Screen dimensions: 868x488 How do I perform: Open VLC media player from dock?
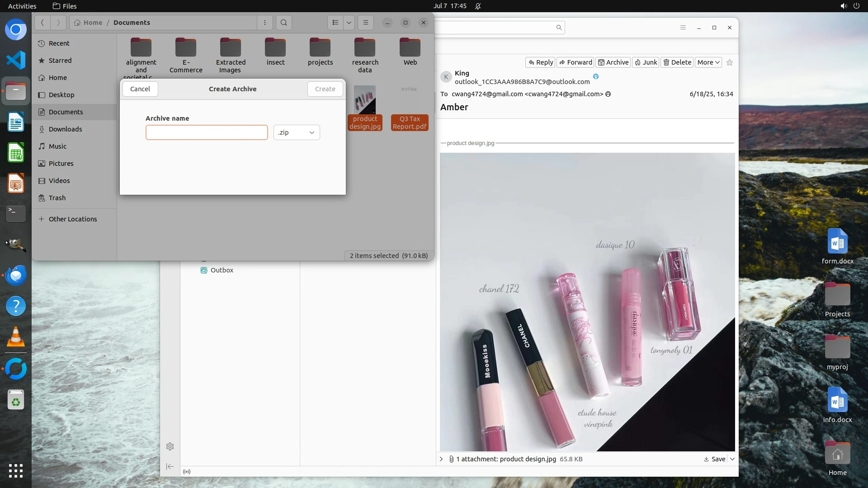point(16,337)
